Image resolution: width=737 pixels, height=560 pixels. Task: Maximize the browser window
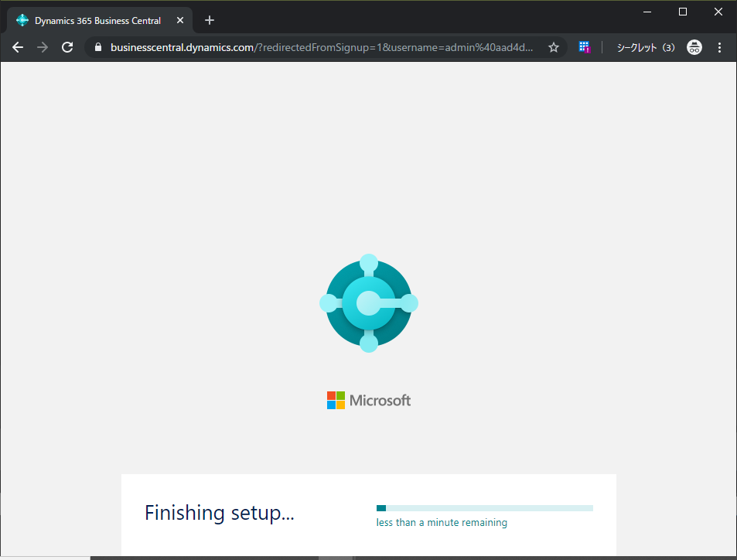tap(683, 12)
